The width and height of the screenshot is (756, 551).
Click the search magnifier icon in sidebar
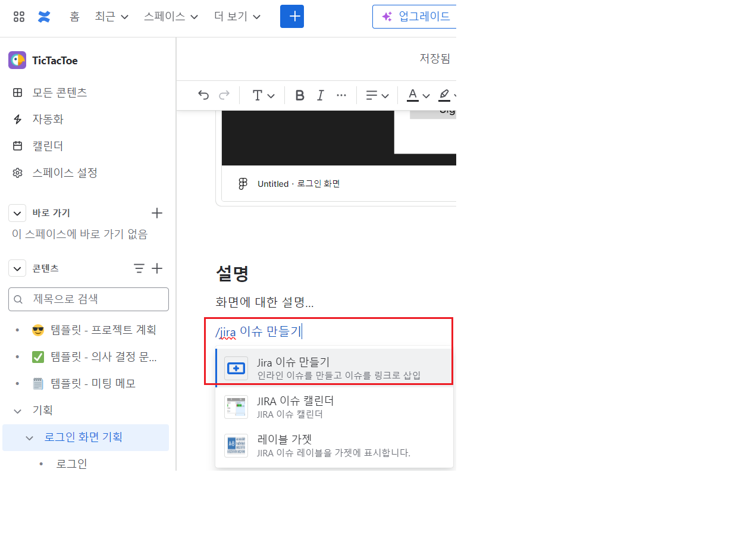coord(18,299)
